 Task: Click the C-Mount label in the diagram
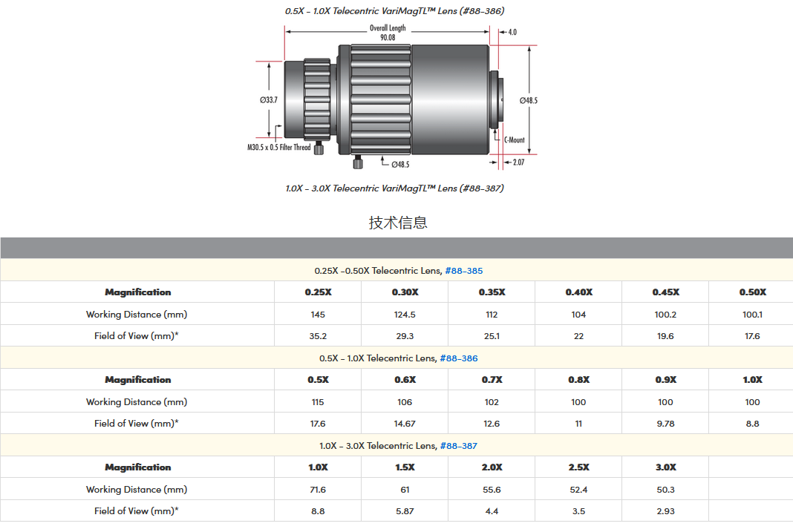(x=514, y=139)
